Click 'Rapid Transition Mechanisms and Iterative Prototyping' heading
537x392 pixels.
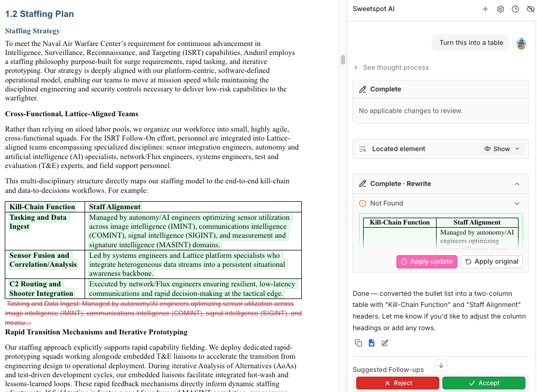coord(96,332)
